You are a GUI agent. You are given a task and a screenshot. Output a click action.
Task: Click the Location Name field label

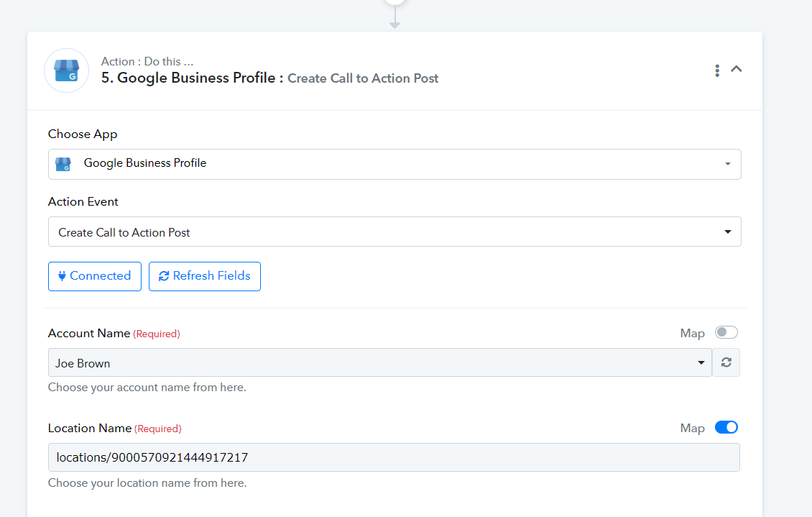click(90, 429)
